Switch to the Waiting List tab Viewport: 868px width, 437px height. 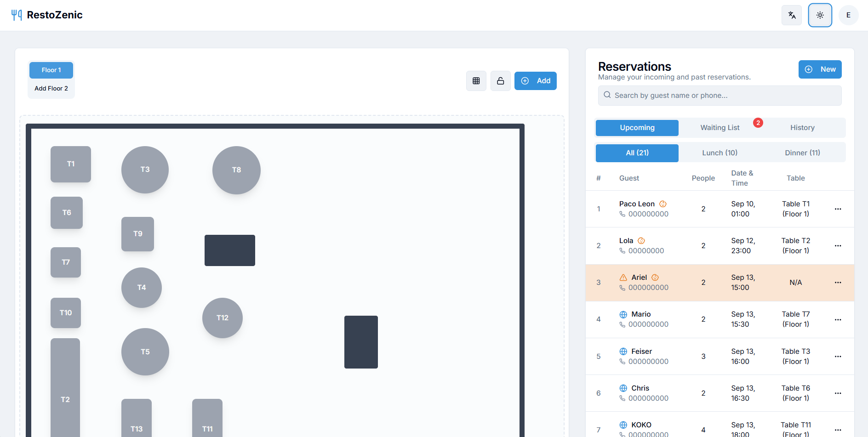point(720,127)
